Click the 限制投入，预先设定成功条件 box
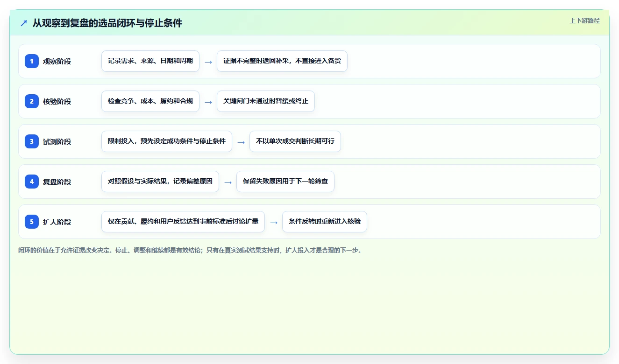This screenshot has width=619, height=364. point(167,141)
